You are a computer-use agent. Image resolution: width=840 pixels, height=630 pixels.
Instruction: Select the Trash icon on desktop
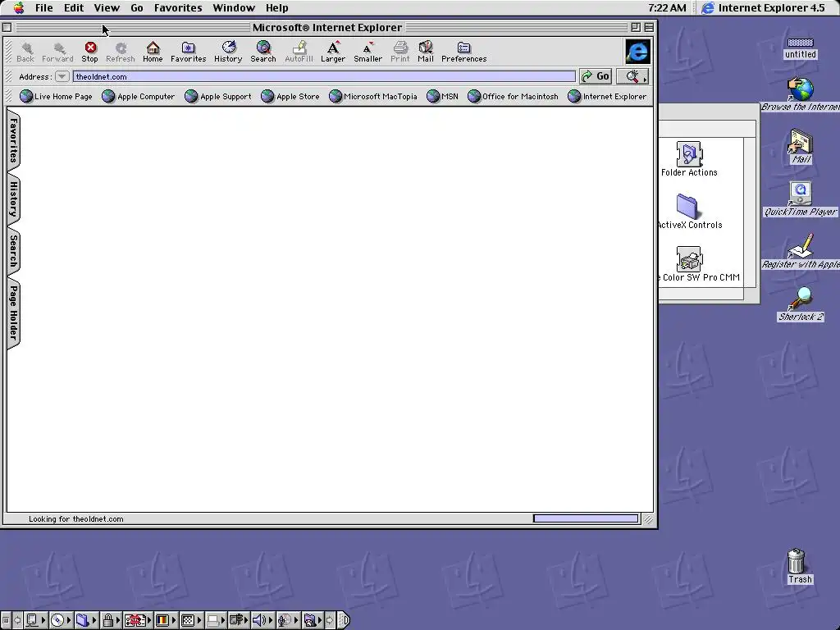tap(797, 561)
